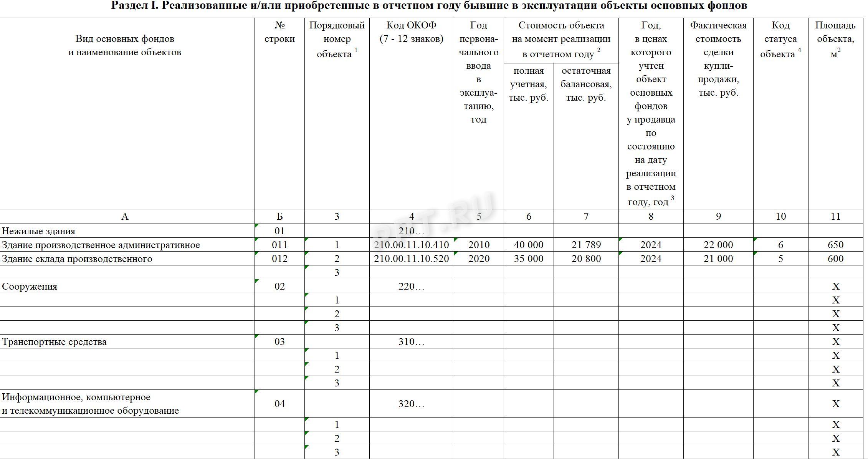The height and width of the screenshot is (459, 868).
Task: Click the commissioning year "2020"
Action: [x=479, y=259]
